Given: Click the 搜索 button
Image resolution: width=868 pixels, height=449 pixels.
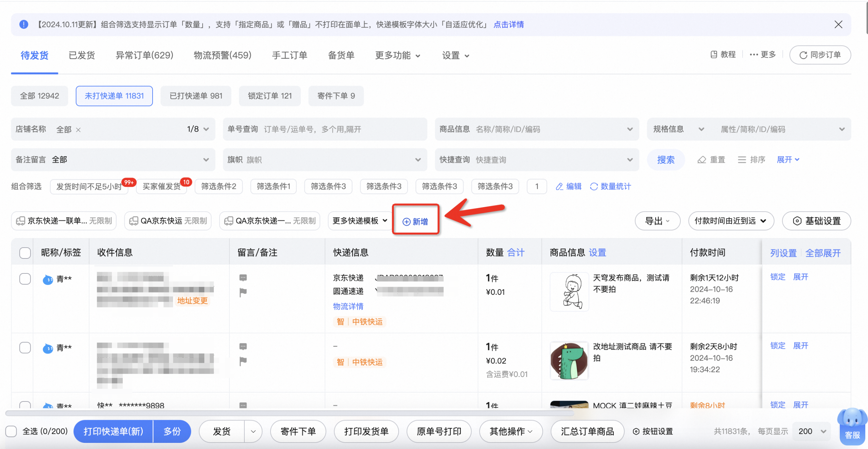Looking at the screenshot, I should (x=665, y=160).
